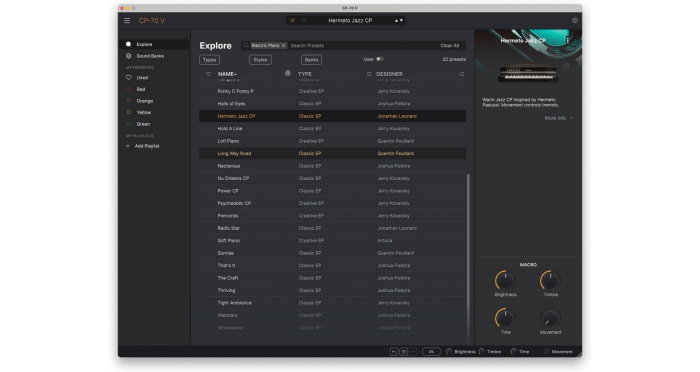Click the small Movement knob in the bottom bar

coord(546,352)
